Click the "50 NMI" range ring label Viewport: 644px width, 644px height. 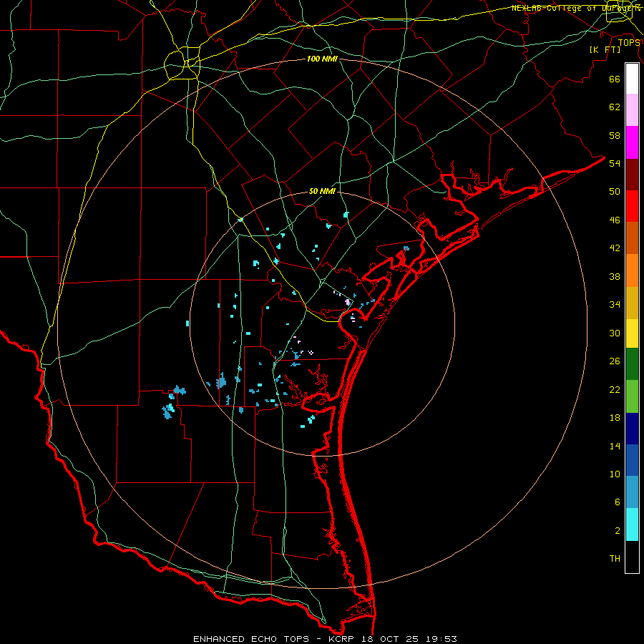(322, 191)
